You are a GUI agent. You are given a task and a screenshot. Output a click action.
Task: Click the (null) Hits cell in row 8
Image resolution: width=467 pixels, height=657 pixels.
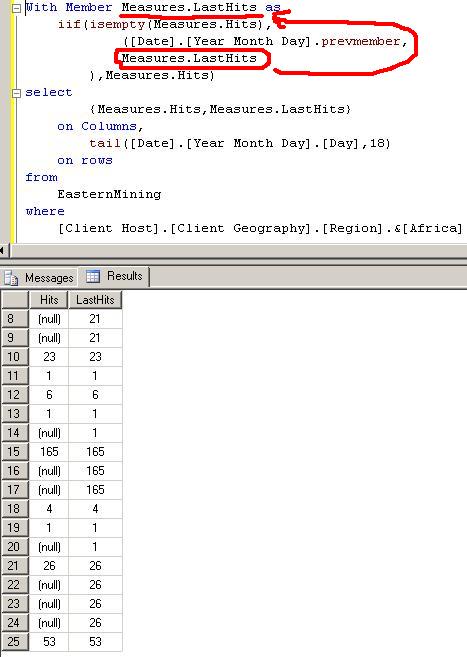(49, 319)
